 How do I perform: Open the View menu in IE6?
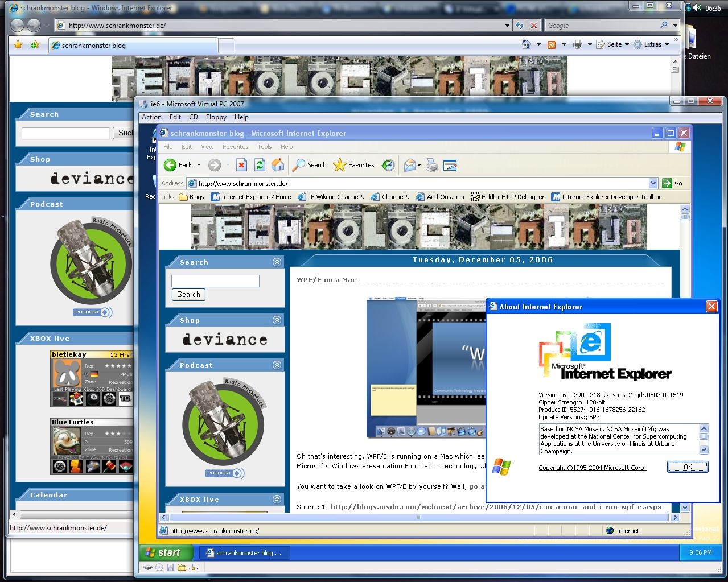[x=207, y=147]
